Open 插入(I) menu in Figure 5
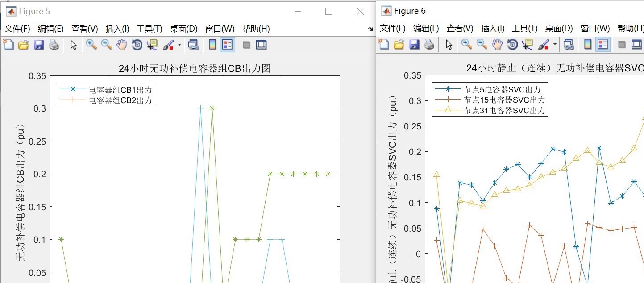This screenshot has width=644, height=283. tap(117, 29)
